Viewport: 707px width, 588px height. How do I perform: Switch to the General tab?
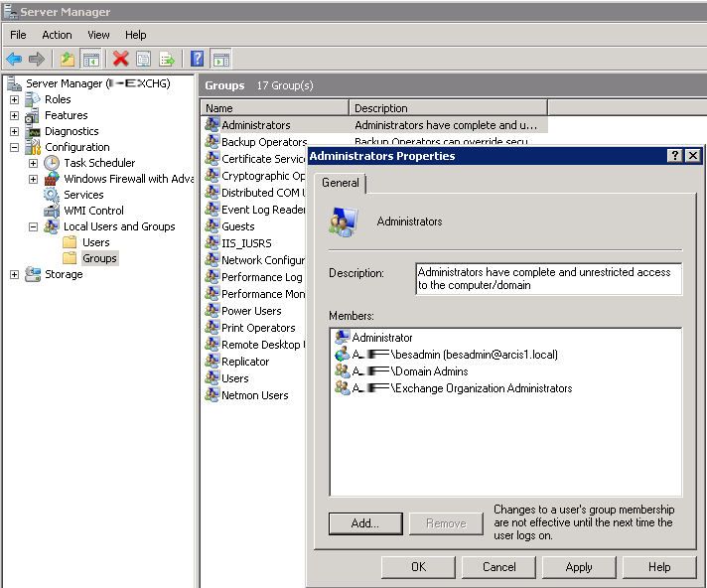(341, 184)
